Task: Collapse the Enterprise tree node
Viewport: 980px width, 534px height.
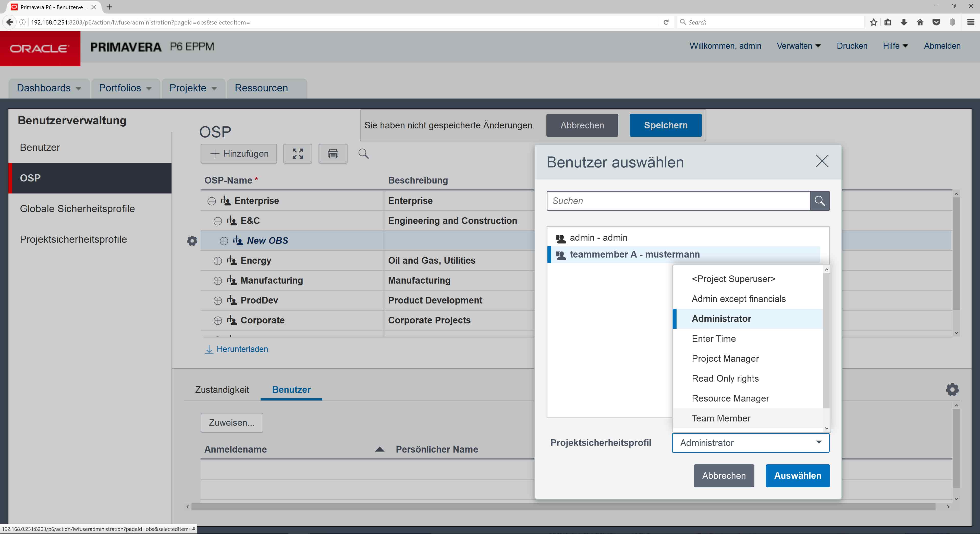Action: 212,201
